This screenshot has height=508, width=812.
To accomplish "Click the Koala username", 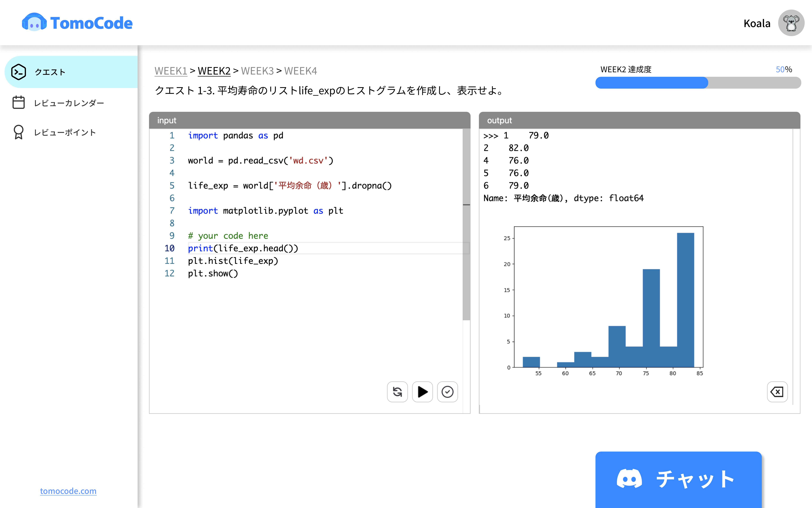I will (x=757, y=24).
